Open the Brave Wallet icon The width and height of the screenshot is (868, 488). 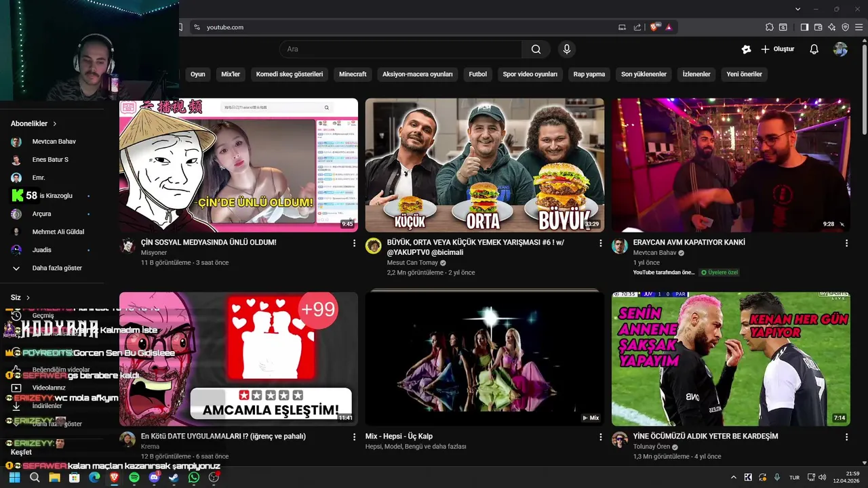pyautogui.click(x=818, y=27)
